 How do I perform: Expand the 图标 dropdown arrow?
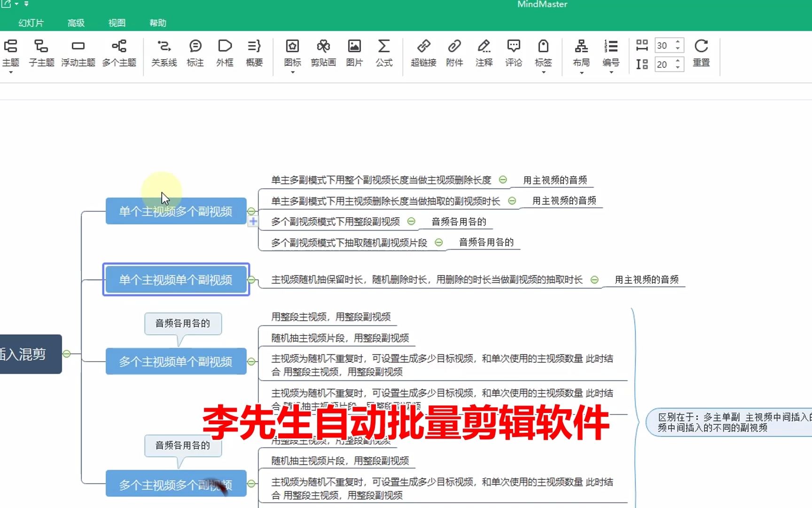tap(292, 72)
